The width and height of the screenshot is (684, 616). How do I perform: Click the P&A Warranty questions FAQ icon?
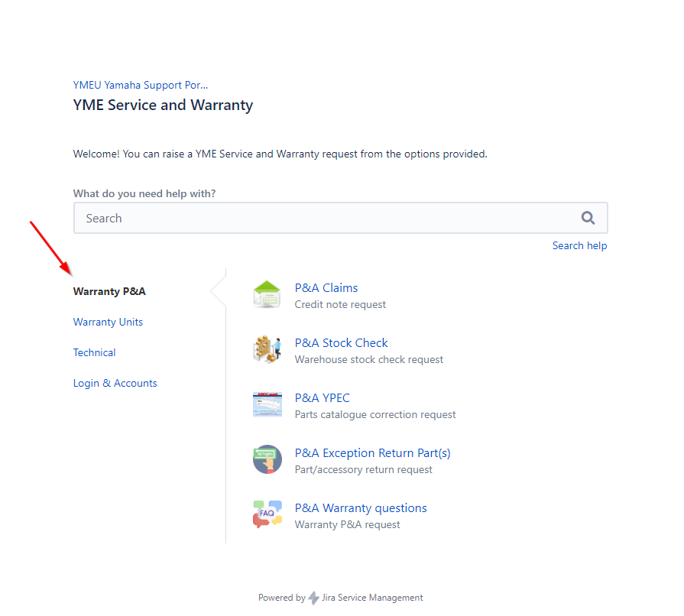pyautogui.click(x=267, y=514)
